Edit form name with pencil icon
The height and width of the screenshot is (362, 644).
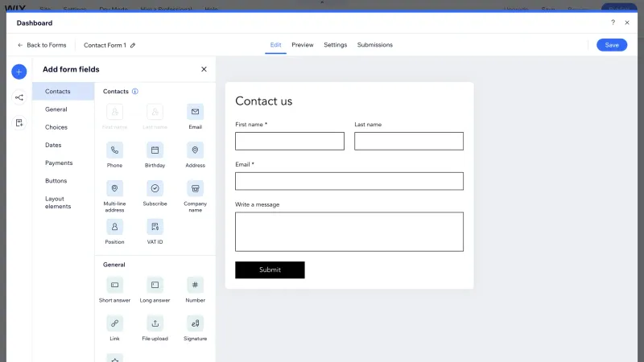click(133, 45)
